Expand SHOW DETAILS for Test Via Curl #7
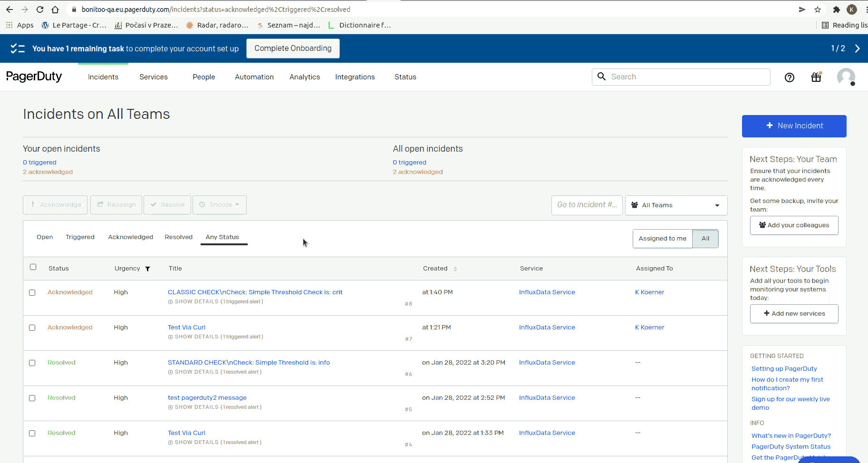This screenshot has width=868, height=463. (215, 337)
